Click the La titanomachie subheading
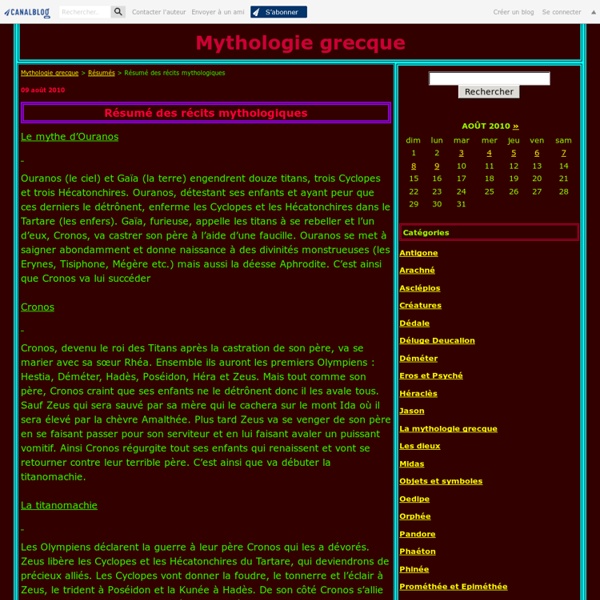Screen dimensions: 600x600 pos(59,505)
